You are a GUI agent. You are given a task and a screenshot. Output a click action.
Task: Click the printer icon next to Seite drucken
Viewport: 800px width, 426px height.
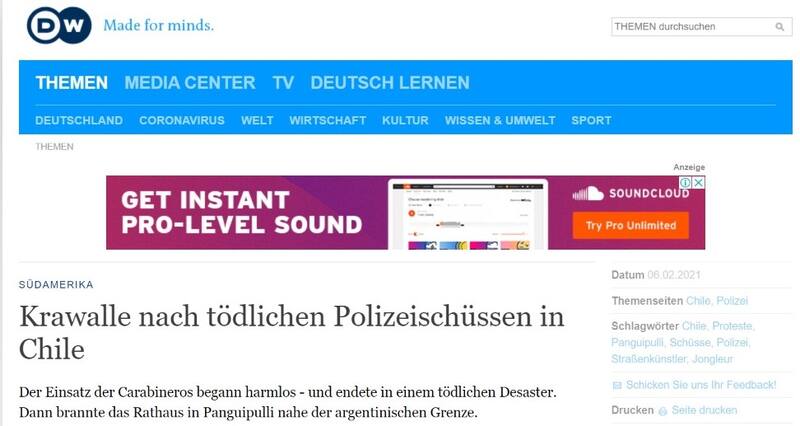(662, 411)
